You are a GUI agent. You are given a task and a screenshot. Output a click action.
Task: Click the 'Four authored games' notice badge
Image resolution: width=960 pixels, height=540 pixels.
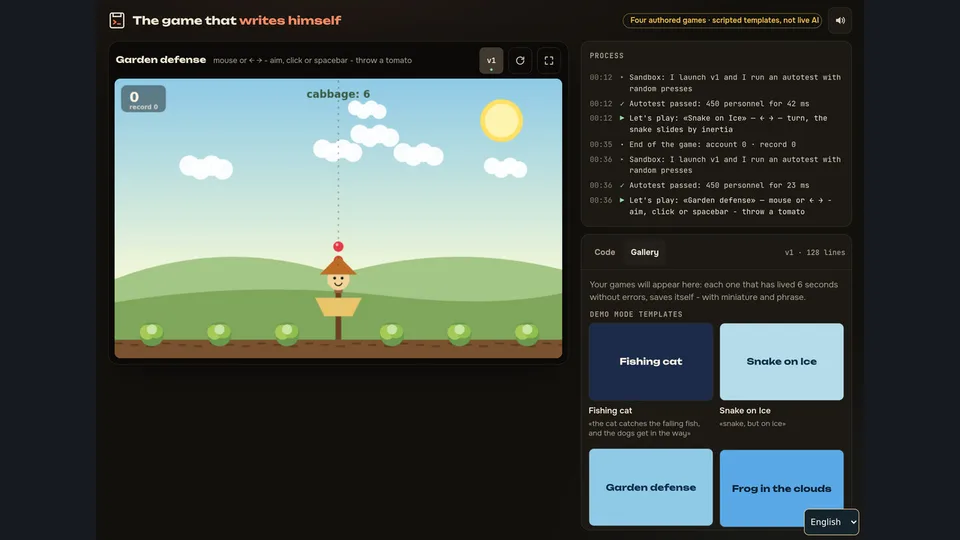click(x=722, y=20)
